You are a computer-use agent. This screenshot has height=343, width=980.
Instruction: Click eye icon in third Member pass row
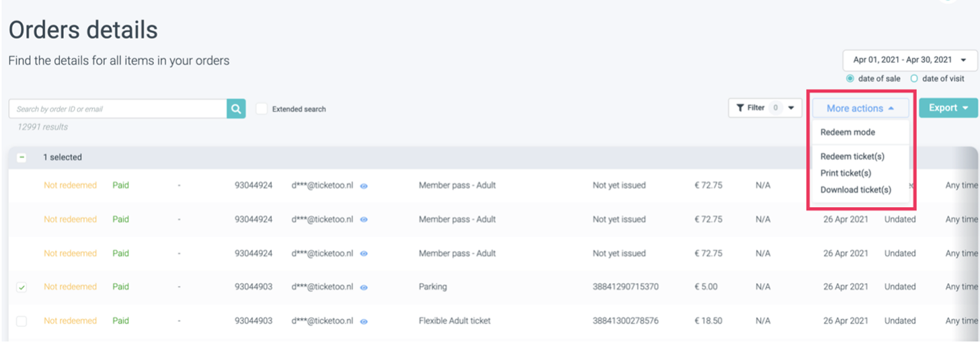[x=364, y=254]
